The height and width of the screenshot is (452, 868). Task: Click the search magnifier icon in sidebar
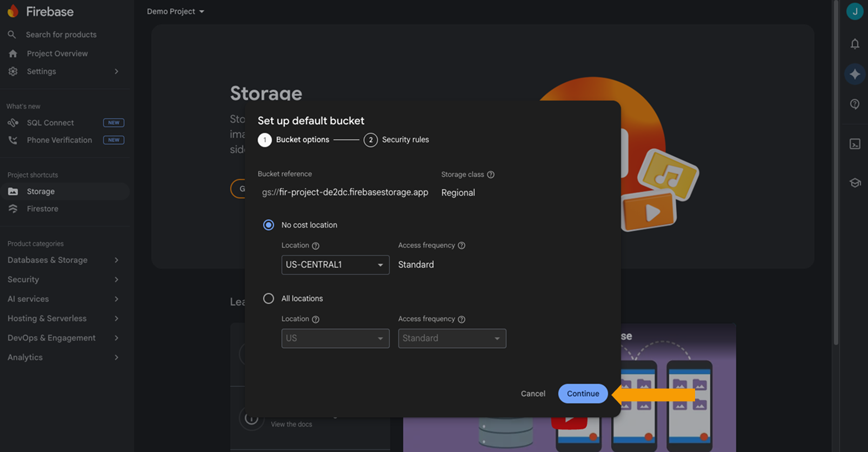12,35
